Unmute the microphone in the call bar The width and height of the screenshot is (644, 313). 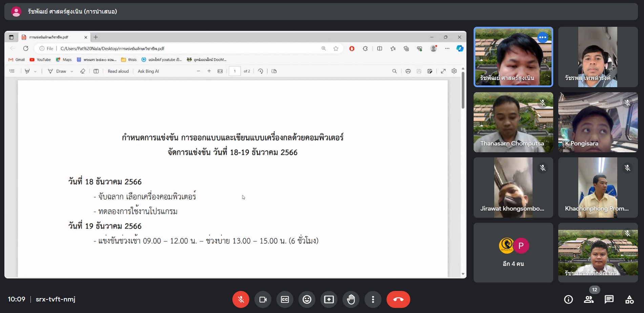(241, 299)
